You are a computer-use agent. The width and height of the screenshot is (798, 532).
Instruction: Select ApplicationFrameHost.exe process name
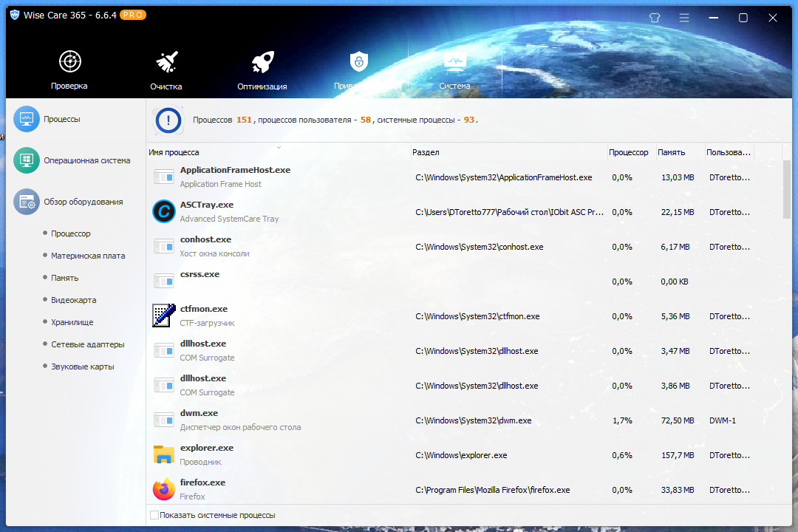point(235,170)
